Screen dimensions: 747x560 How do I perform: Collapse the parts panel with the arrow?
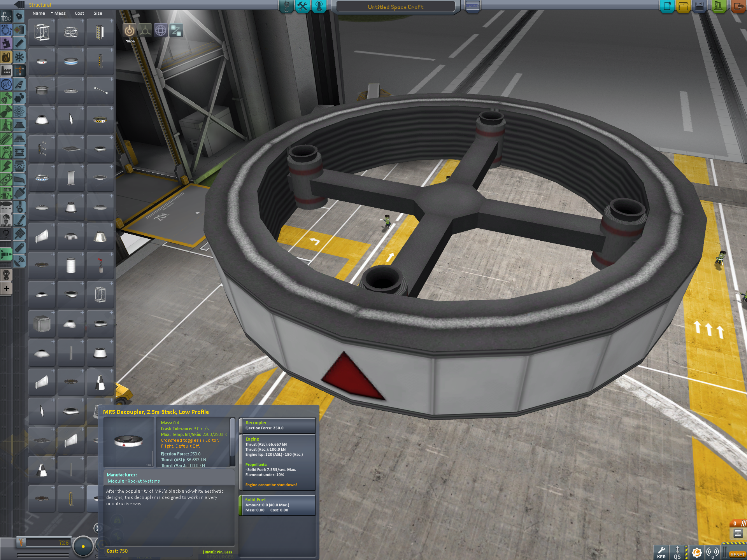[19, 5]
